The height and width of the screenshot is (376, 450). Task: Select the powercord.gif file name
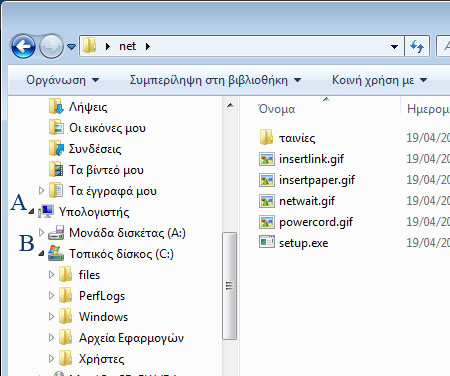click(316, 222)
